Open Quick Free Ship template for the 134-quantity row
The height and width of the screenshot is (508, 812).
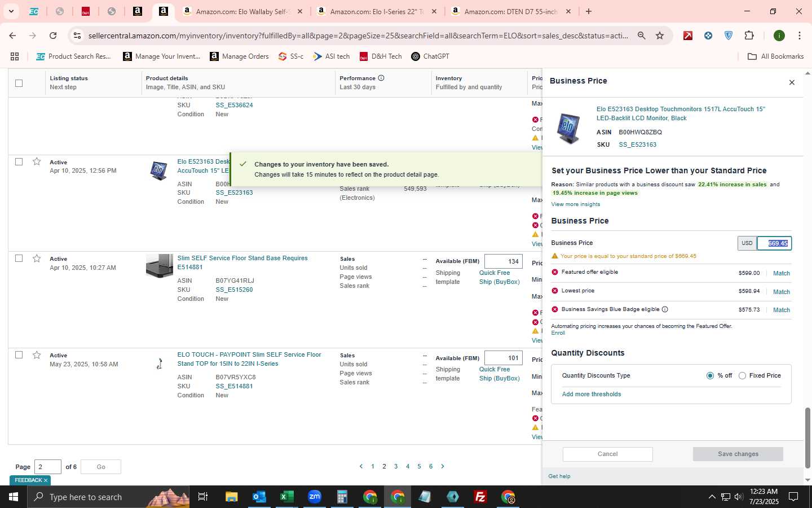point(499,277)
